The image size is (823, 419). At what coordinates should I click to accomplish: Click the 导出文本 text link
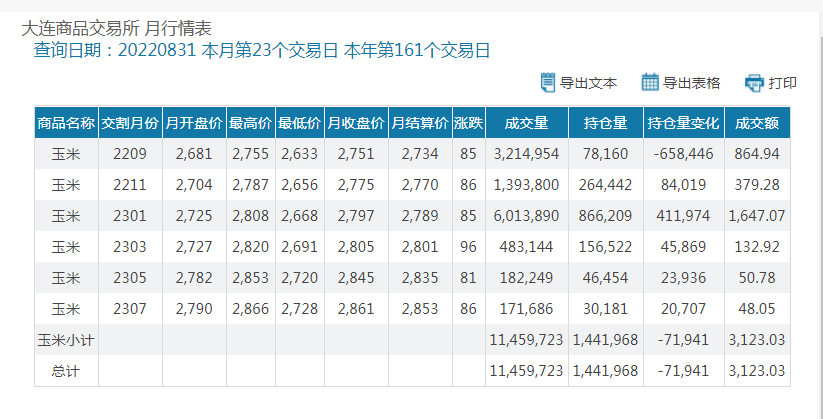[588, 82]
